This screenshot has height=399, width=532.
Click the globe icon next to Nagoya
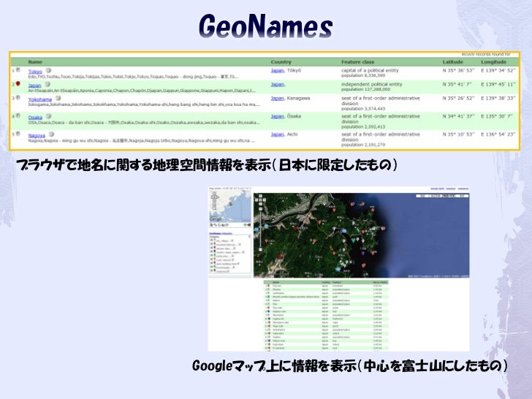(51, 134)
